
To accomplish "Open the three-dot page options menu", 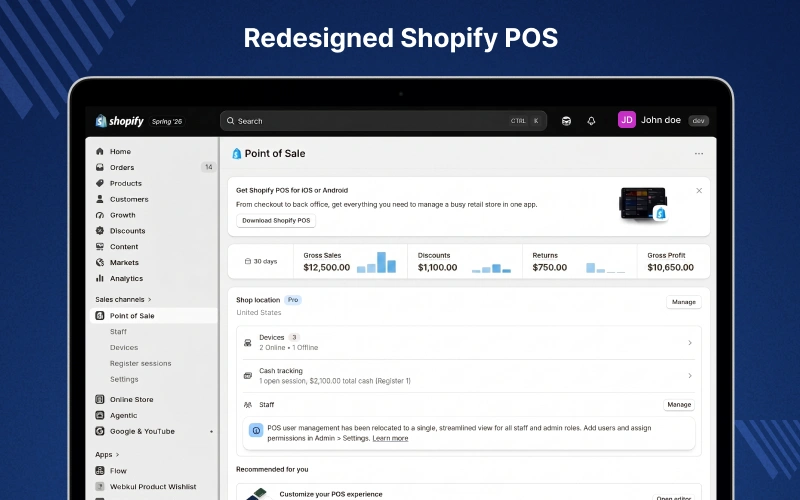I will 699,154.
